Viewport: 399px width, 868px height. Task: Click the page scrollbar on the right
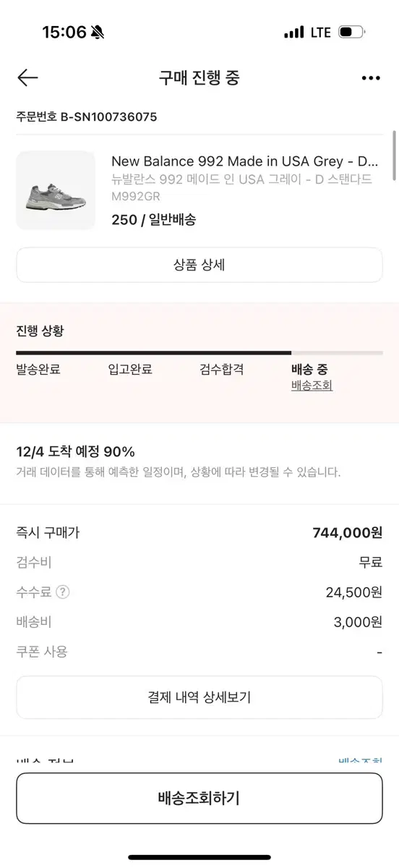click(394, 156)
